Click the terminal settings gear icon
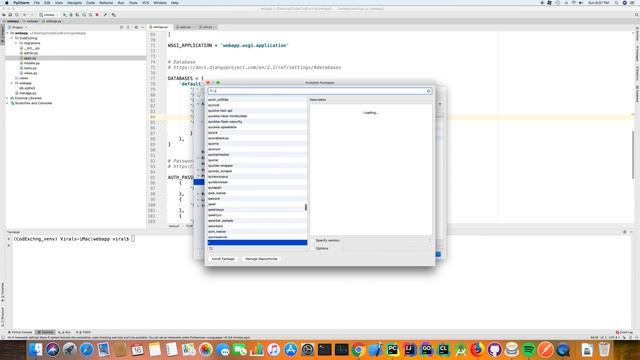 (624, 232)
